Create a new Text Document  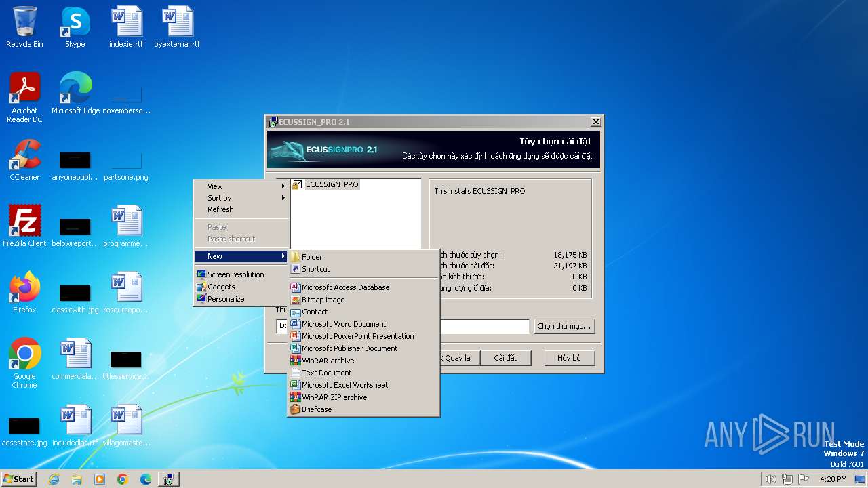tap(363, 373)
